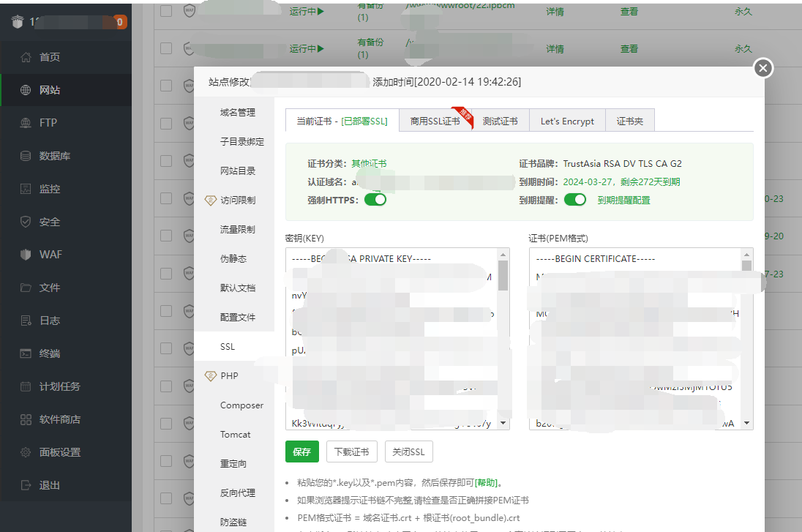Click the 其他证书 category link

coord(369,164)
